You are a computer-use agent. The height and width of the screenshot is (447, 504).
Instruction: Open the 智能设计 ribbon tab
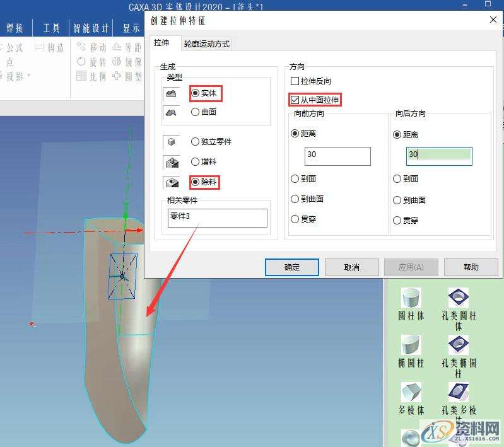[x=91, y=28]
